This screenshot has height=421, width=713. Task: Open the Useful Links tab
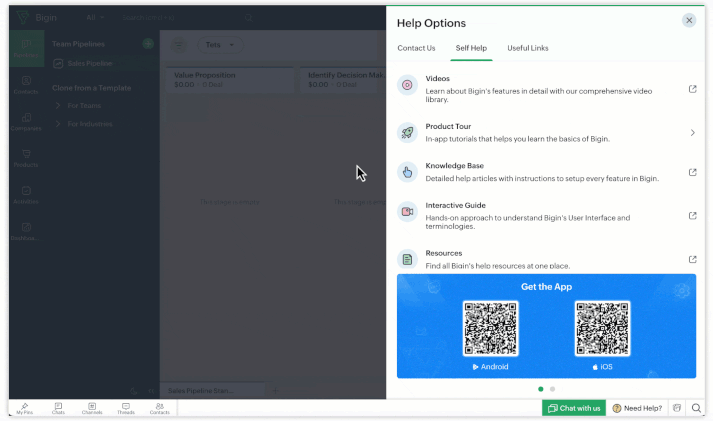click(x=527, y=48)
